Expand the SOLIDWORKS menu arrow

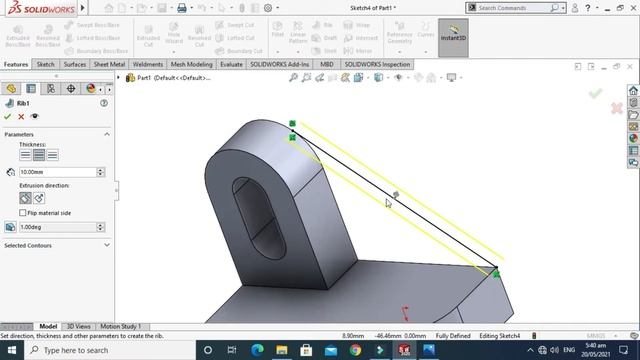pyautogui.click(x=83, y=8)
